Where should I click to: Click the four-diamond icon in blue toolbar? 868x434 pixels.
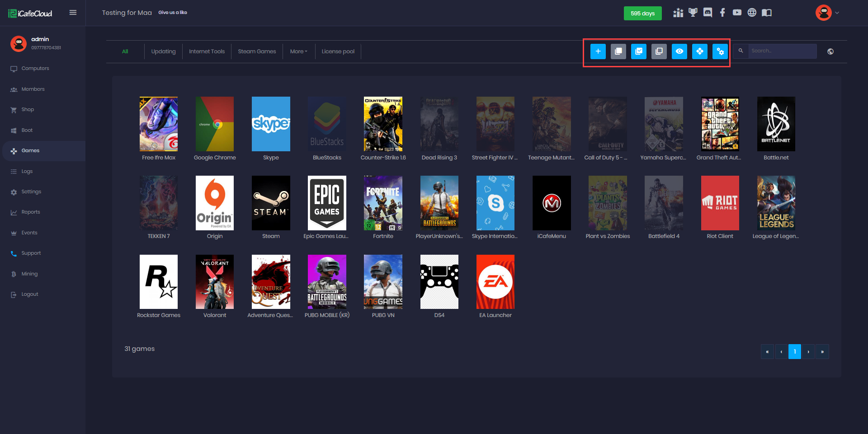pos(699,51)
